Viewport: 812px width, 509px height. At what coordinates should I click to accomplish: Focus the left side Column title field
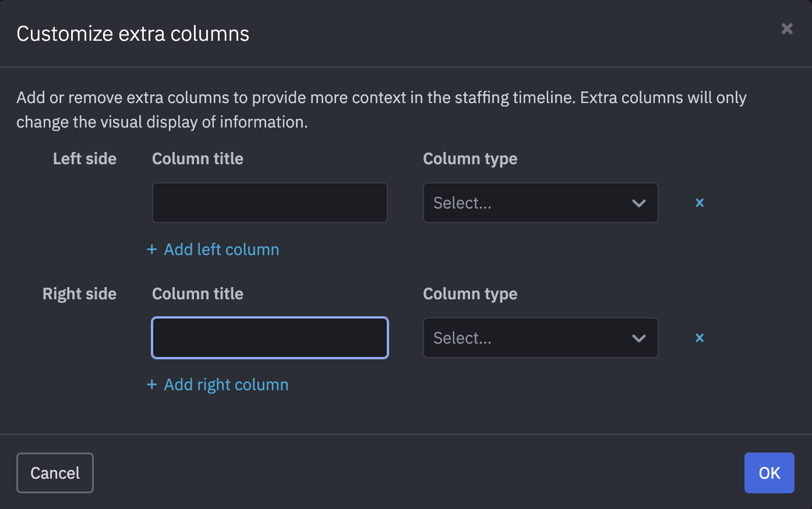pos(270,203)
